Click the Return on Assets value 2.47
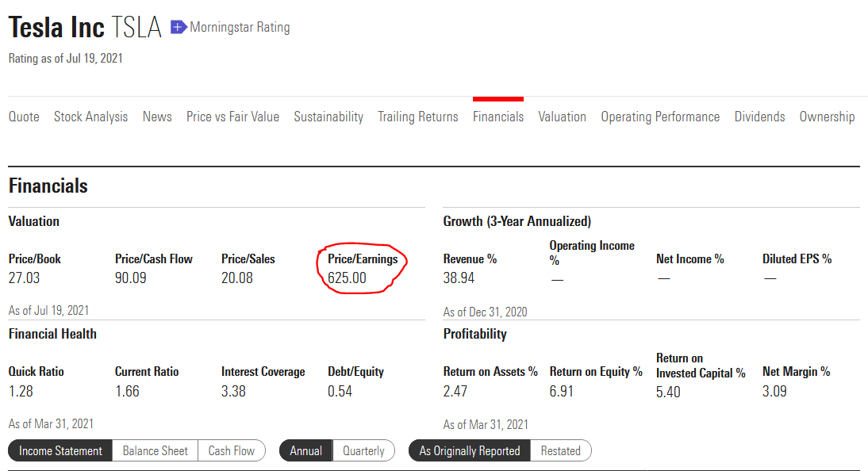The image size is (868, 471). [x=455, y=391]
